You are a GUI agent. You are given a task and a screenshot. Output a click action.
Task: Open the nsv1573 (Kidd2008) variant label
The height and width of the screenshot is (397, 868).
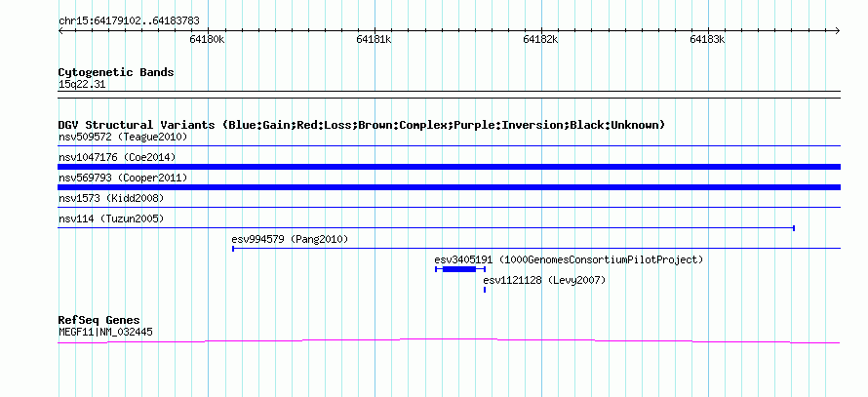111,198
